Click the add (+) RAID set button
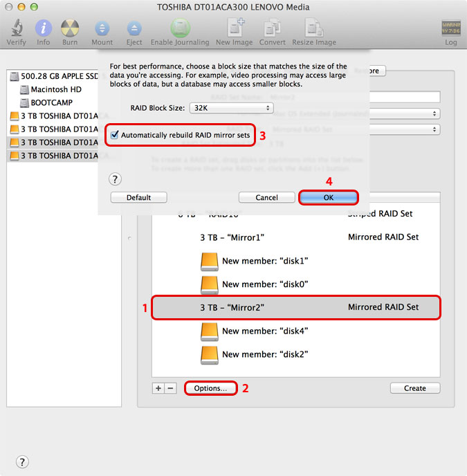This screenshot has width=467, height=476. pos(158,388)
